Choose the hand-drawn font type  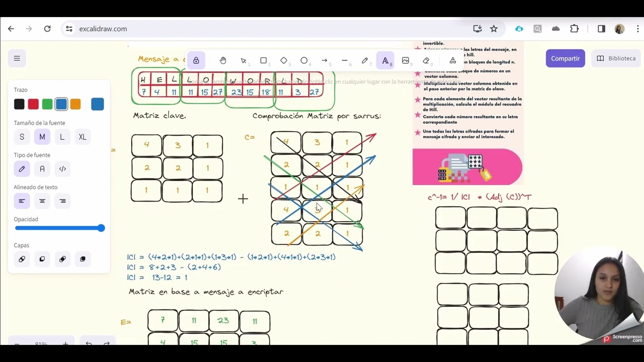point(22,169)
